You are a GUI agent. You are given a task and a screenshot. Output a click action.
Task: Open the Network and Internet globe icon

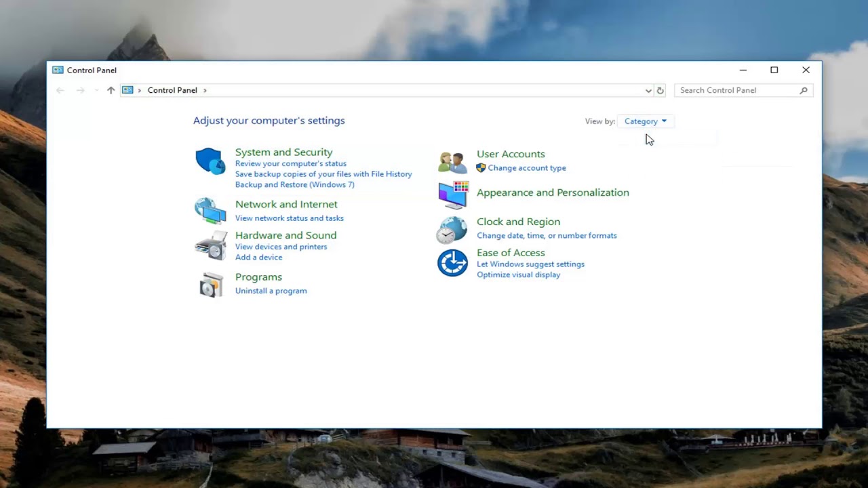point(210,211)
